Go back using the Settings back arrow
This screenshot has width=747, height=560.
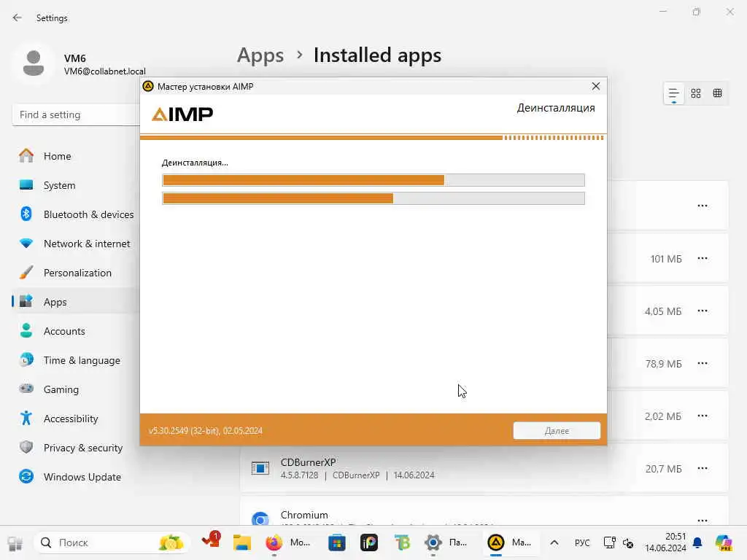click(x=18, y=17)
